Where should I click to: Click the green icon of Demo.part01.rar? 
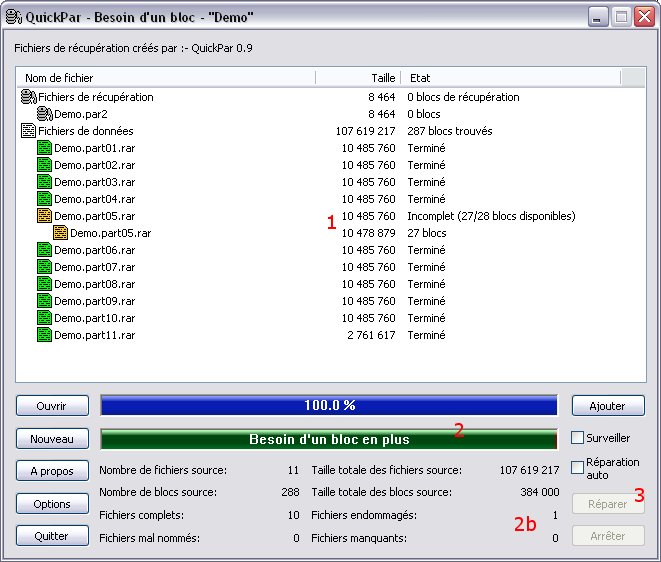click(x=44, y=148)
